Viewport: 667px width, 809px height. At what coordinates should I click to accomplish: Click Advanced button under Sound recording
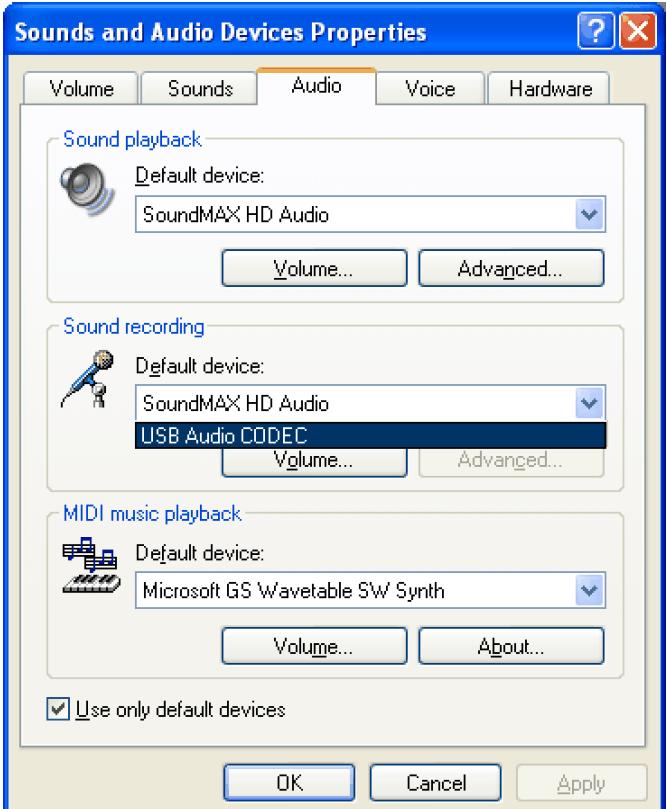coord(511,461)
